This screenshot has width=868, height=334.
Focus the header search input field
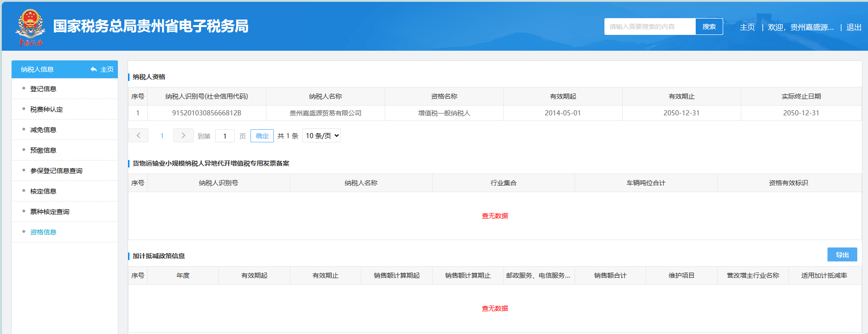coord(650,27)
